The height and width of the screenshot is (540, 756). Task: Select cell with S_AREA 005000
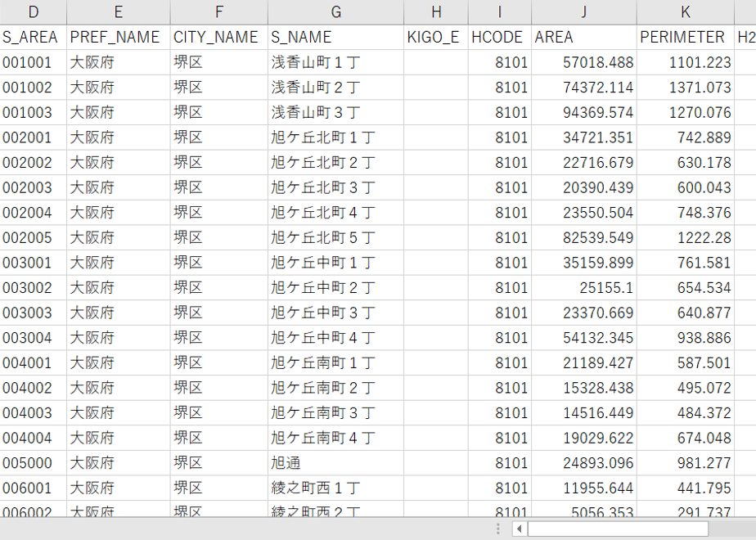pos(34,463)
